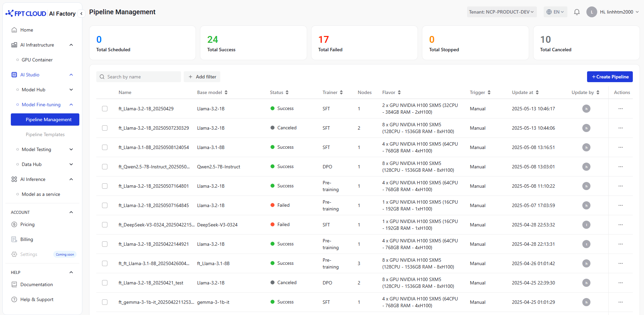The image size is (644, 315).
Task: Open actions menu for ft_Llama-3.1-8B_20250508124054
Action: (x=620, y=147)
